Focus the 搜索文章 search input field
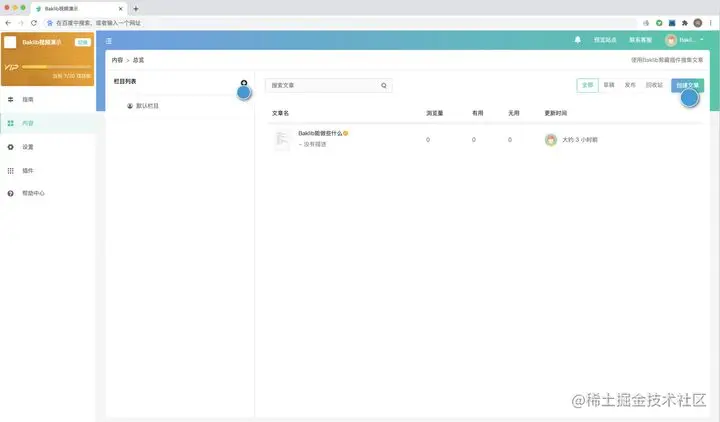This screenshot has width=720, height=422. click(329, 85)
